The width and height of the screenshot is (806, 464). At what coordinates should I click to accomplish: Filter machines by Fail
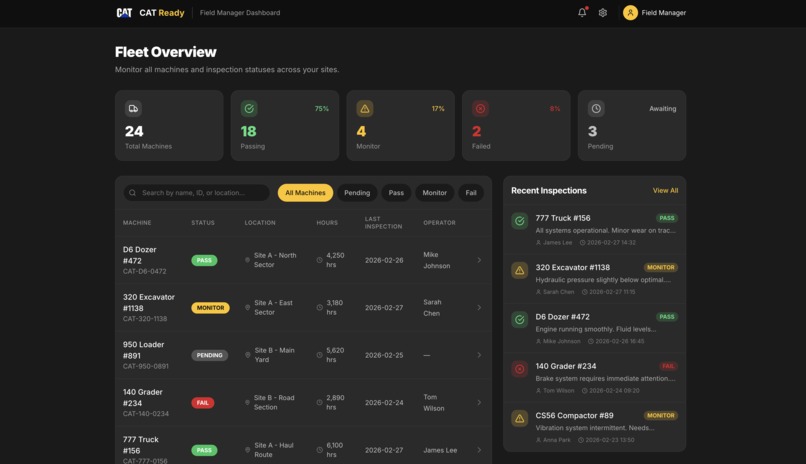(471, 193)
